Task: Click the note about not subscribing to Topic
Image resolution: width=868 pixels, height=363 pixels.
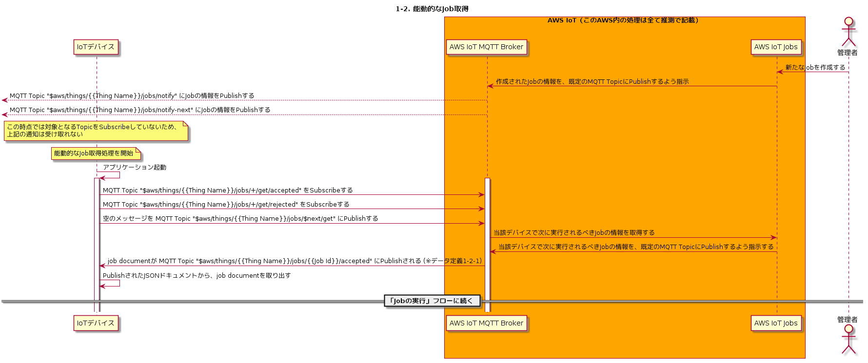Action: click(96, 131)
